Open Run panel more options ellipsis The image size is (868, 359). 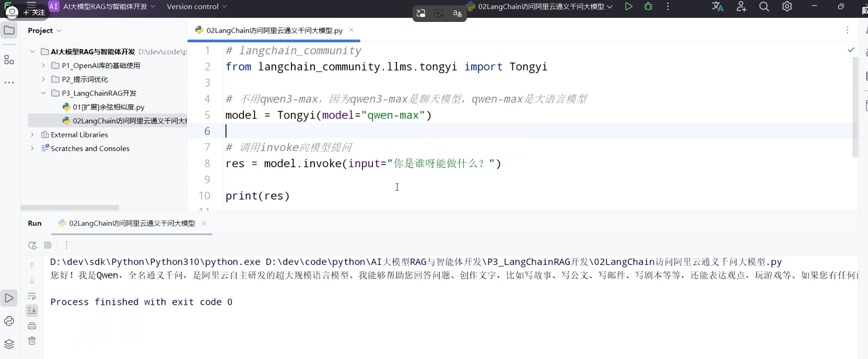point(66,245)
